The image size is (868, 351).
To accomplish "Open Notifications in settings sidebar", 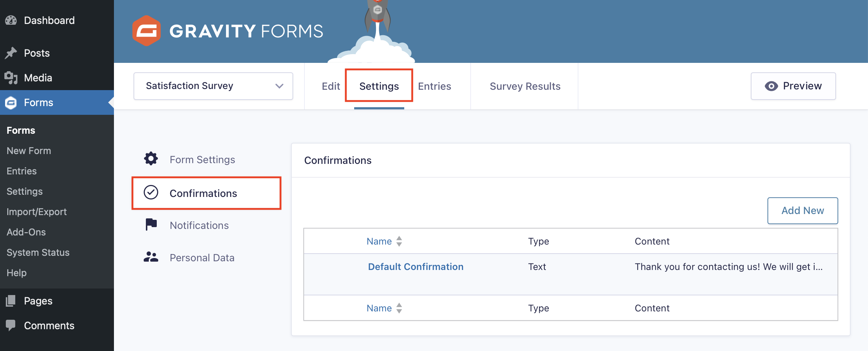I will [199, 225].
